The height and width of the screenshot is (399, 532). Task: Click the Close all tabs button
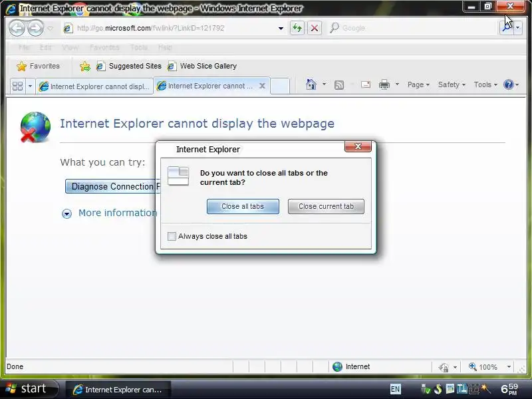243,206
